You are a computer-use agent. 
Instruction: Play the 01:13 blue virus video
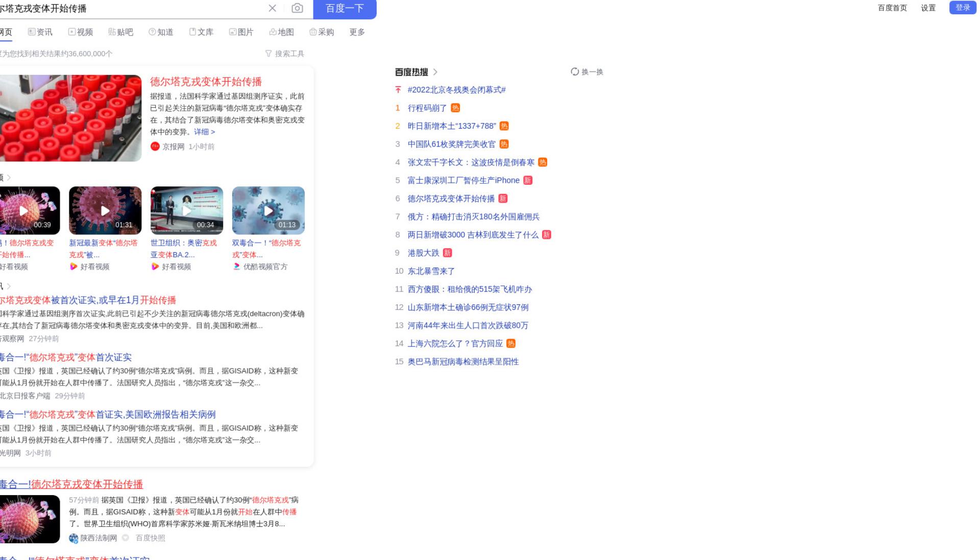tap(268, 210)
